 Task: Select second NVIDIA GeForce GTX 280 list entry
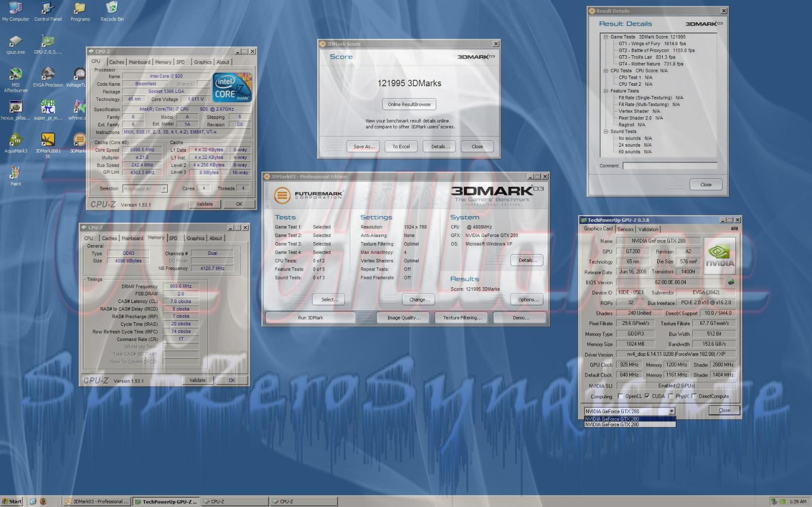pos(629,425)
